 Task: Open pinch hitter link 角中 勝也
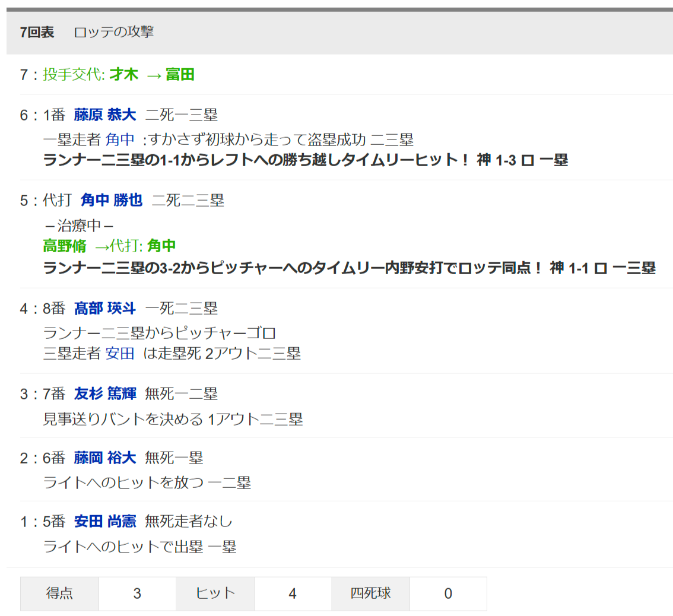tap(112, 200)
